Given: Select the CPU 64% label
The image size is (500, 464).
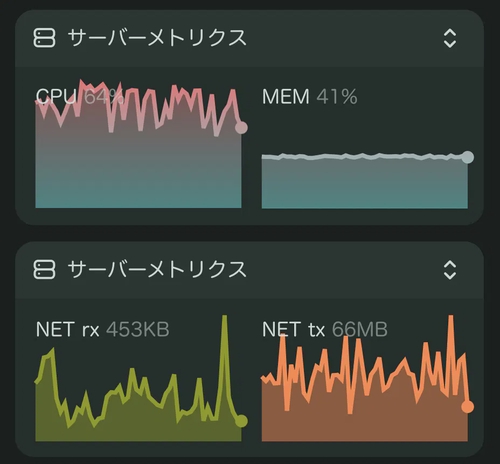Looking at the screenshot, I should click(x=80, y=97).
